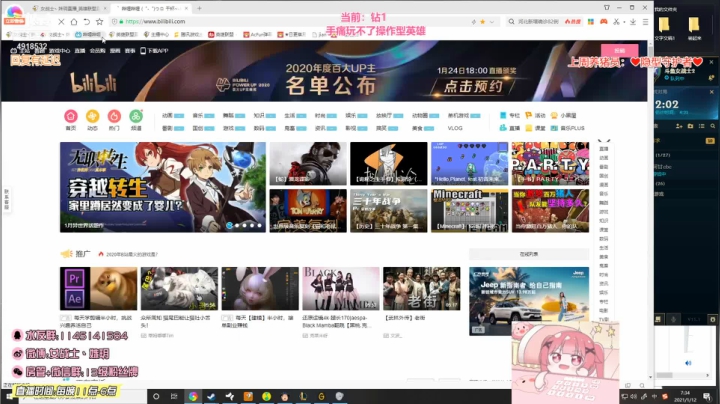Click the scissors screenshot tool icon
This screenshot has height=404, width=720.
coord(616,22)
